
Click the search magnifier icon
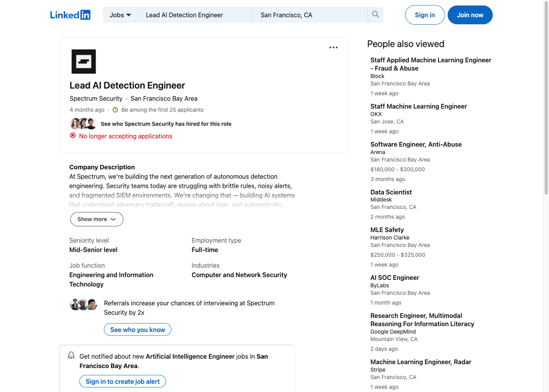tap(376, 15)
